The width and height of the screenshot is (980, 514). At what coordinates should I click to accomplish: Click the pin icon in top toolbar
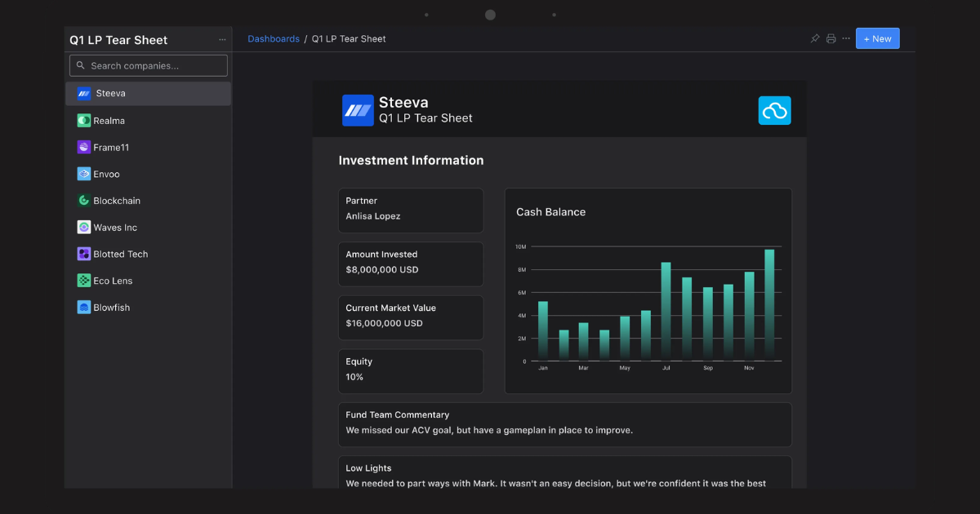(x=814, y=38)
